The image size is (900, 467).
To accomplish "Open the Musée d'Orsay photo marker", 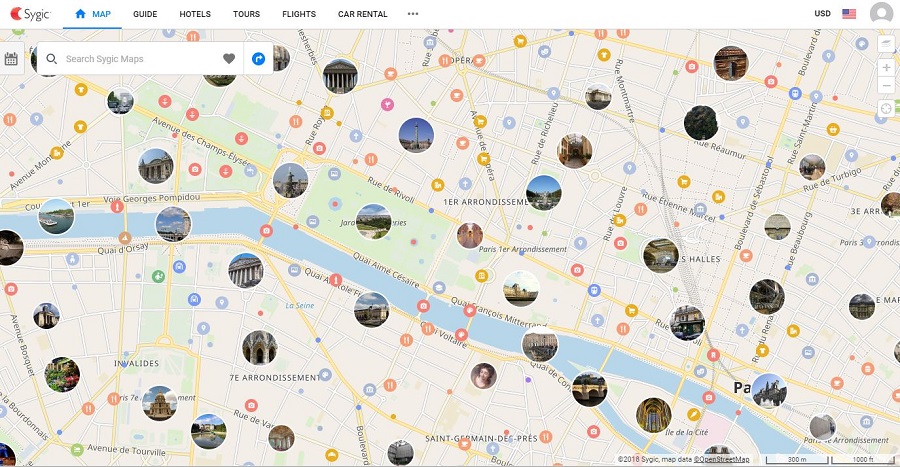I will (371, 309).
